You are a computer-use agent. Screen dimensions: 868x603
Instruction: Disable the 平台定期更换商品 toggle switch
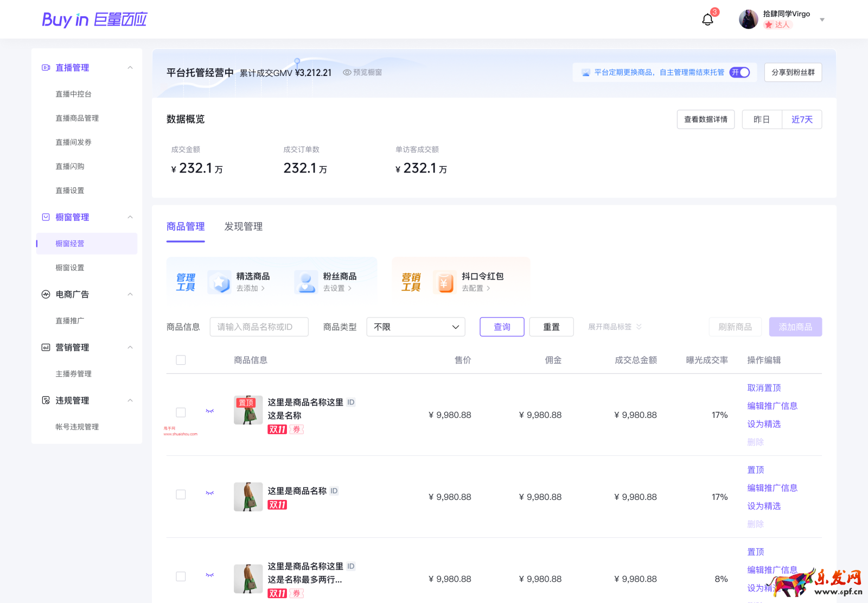click(x=739, y=72)
